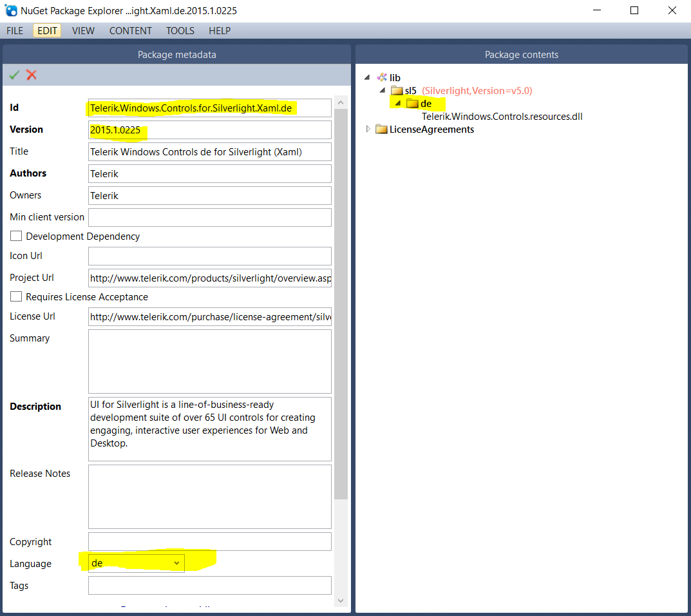Viewport: 691px width, 616px height.
Task: Click the License Url field
Action: tap(210, 317)
